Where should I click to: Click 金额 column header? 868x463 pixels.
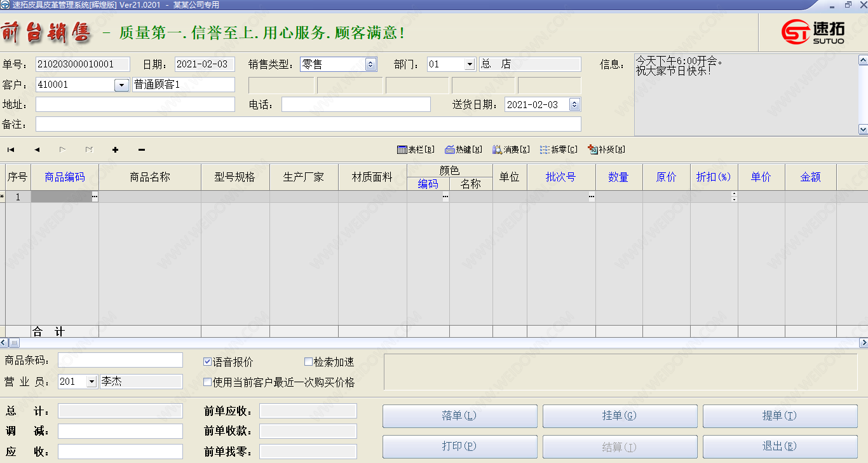click(811, 177)
